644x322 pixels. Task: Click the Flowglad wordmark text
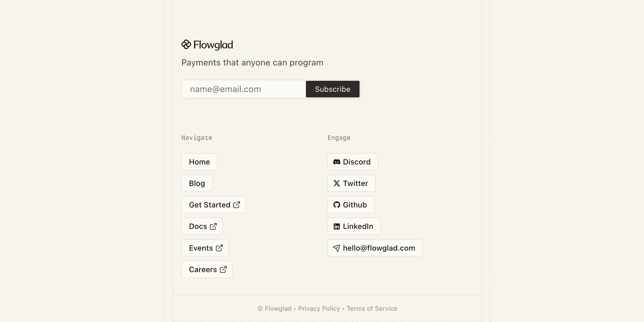coord(213,45)
